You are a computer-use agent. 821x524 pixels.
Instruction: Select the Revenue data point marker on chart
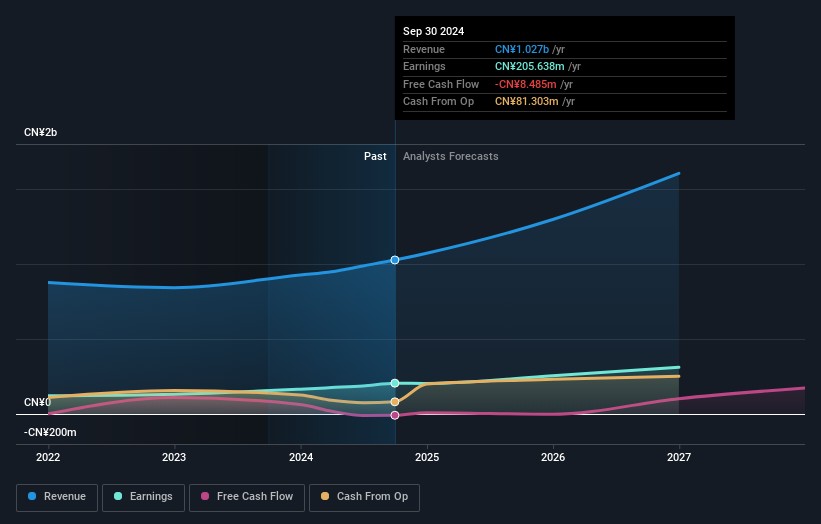[x=395, y=260]
